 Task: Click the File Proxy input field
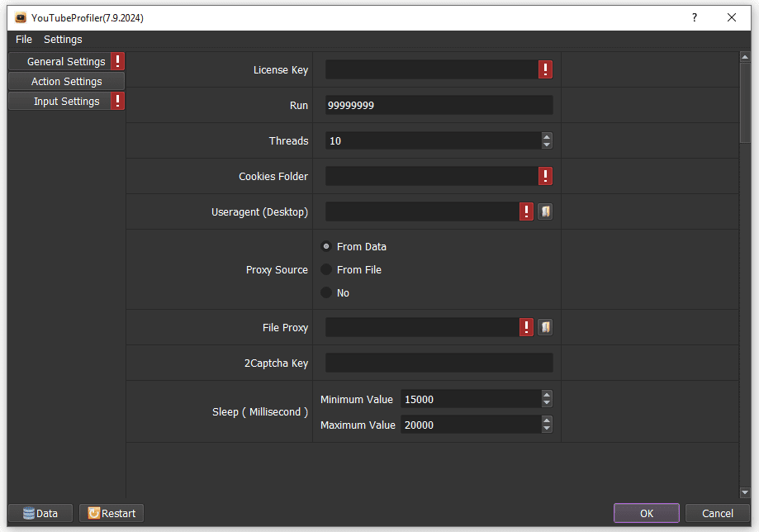(422, 327)
